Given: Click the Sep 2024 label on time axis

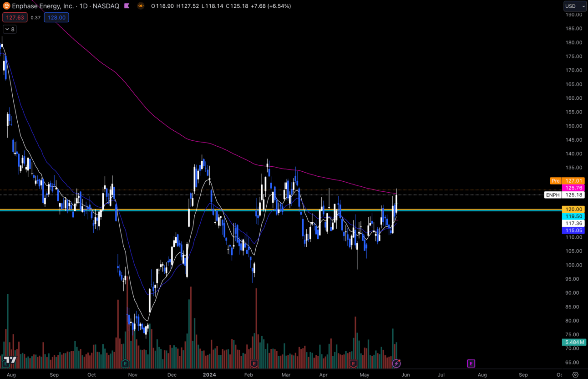Looking at the screenshot, I should pos(523,375).
